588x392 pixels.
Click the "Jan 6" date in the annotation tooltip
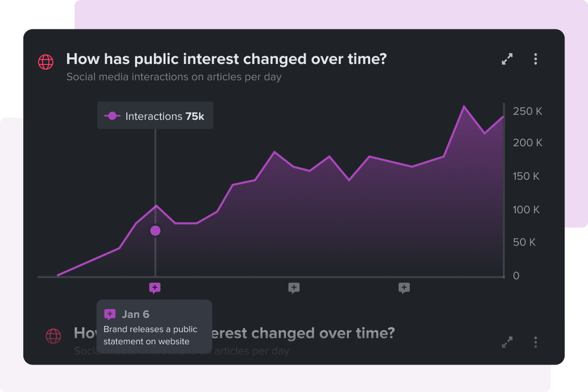136,314
